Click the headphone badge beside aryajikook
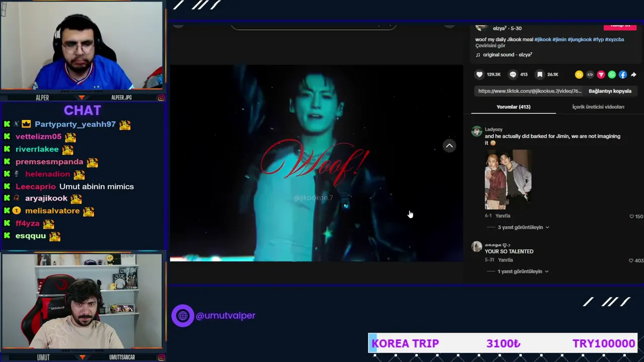Image resolution: width=644 pixels, height=362 pixels. click(x=17, y=199)
